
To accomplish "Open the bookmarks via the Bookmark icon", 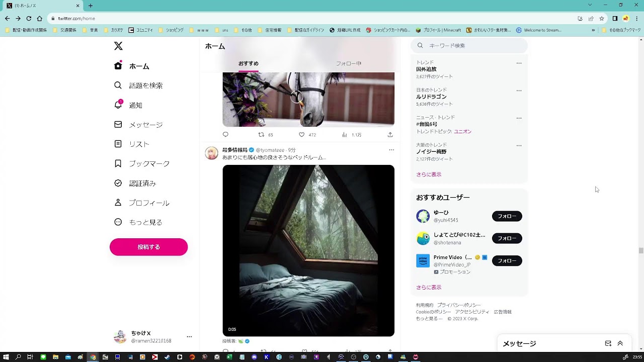I will pos(118,163).
